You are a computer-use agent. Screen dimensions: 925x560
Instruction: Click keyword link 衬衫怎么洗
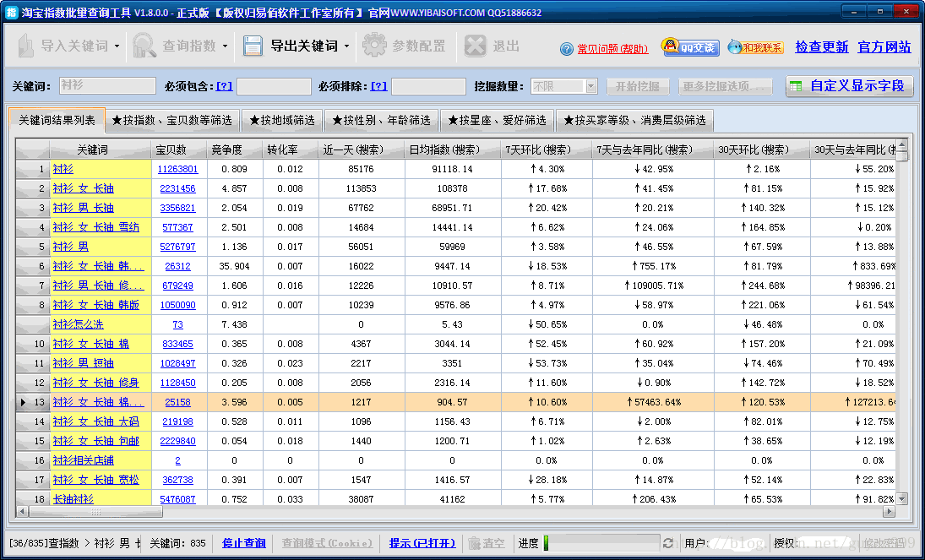[x=78, y=324]
